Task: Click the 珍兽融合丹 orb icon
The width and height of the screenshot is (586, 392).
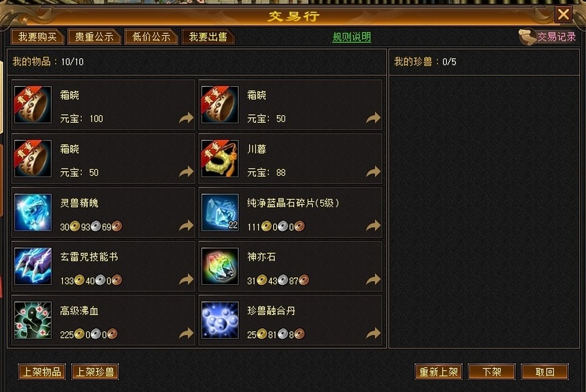Action: click(220, 320)
